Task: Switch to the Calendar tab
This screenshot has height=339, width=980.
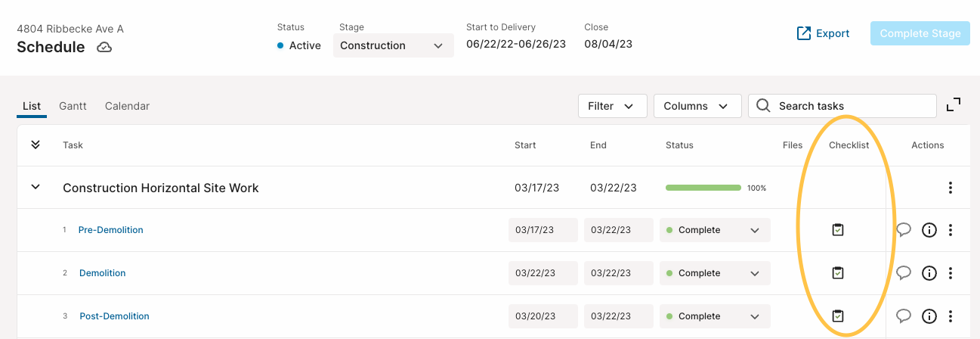Action: point(127,106)
